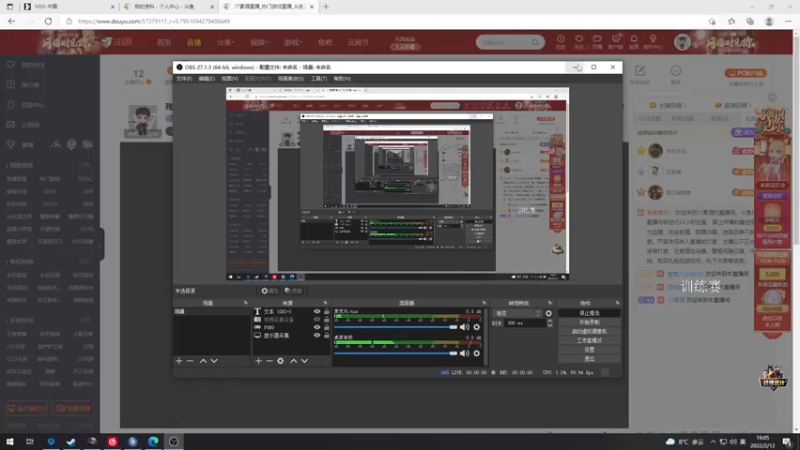
Task: Expand 分类 dropdown in Douyu navigation
Action: coord(226,42)
